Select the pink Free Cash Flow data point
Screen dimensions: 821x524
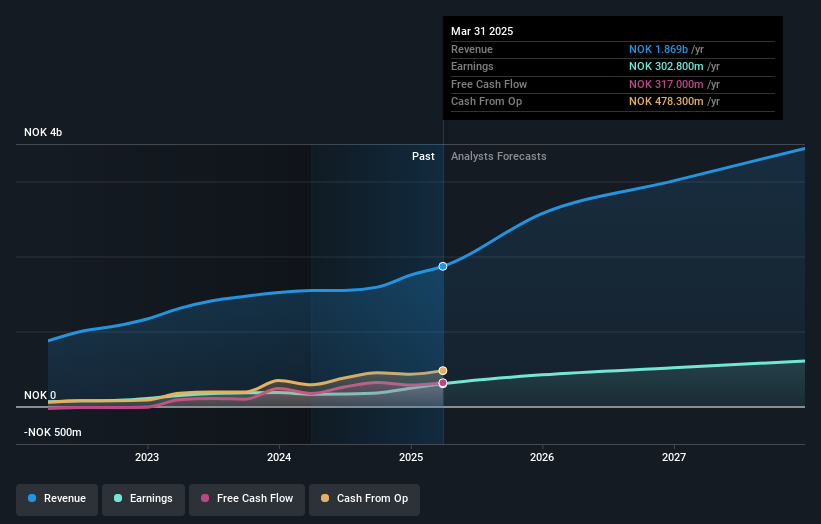pos(443,383)
